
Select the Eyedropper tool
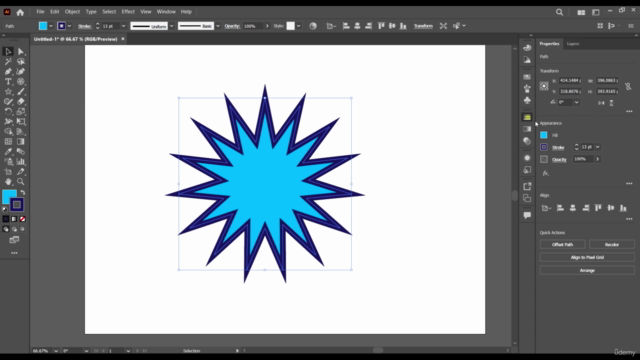pyautogui.click(x=8, y=151)
